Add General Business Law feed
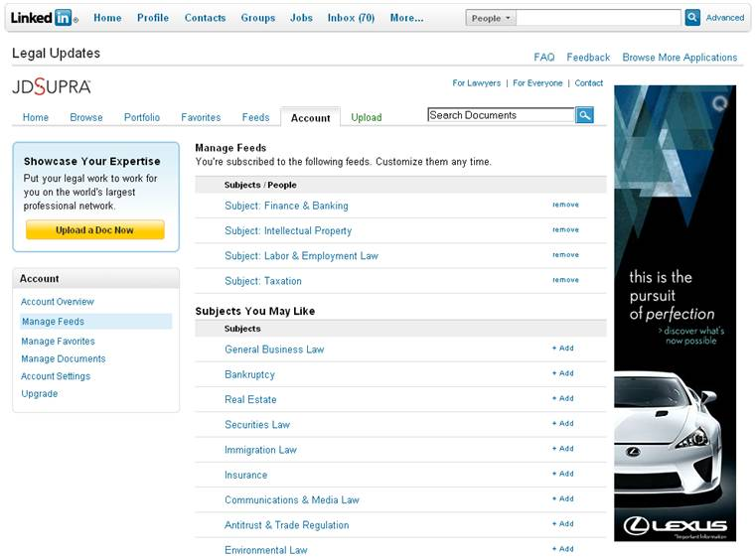Viewport: 756px width, 559px height. [x=562, y=348]
